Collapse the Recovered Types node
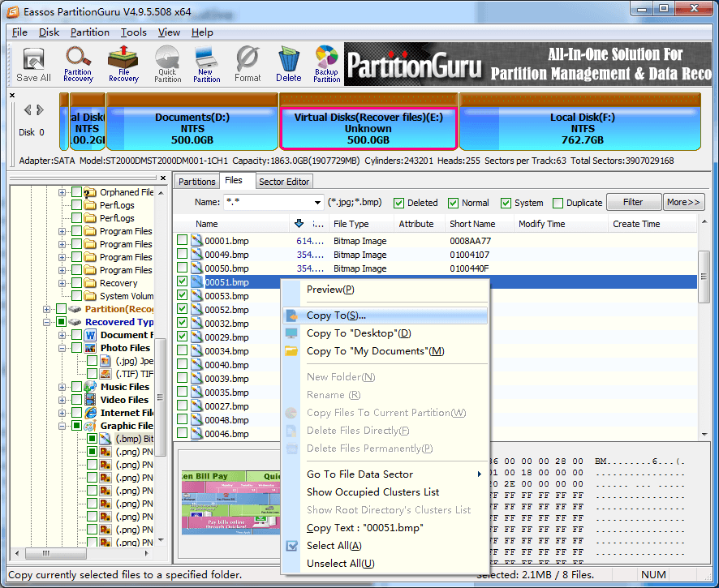 click(x=46, y=322)
